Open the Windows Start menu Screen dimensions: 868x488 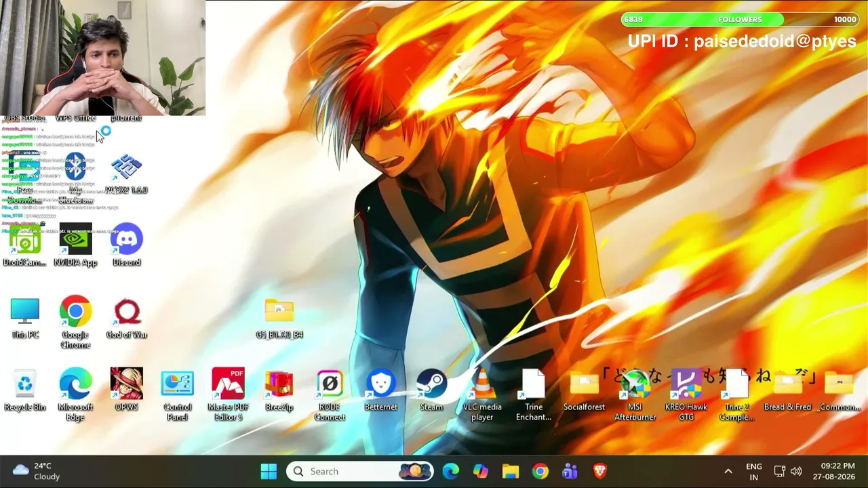click(x=269, y=471)
